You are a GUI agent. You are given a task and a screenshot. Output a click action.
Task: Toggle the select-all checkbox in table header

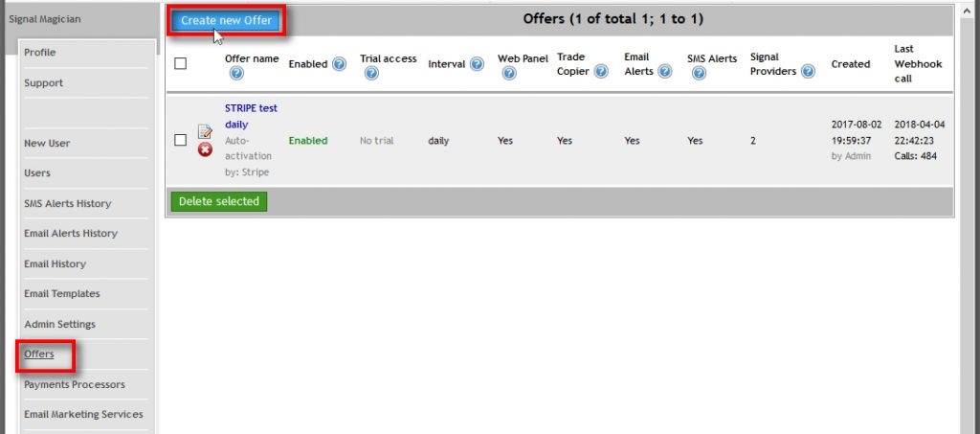click(x=181, y=64)
